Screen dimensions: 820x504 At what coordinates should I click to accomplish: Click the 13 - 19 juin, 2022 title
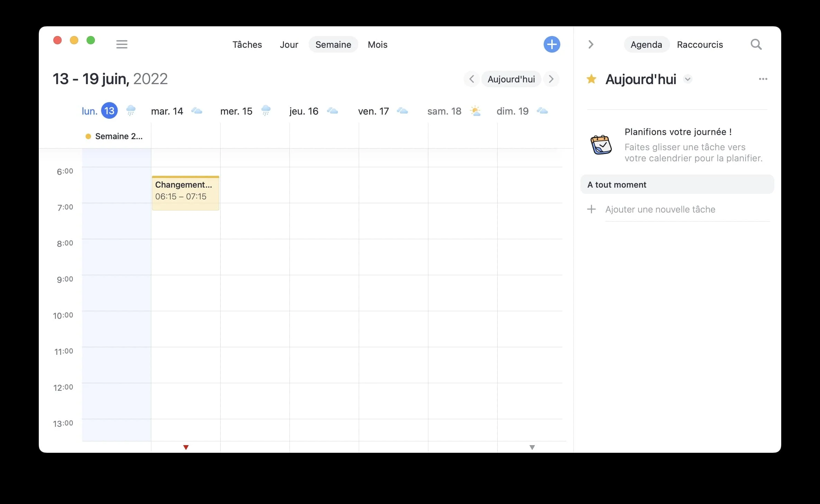(110, 79)
